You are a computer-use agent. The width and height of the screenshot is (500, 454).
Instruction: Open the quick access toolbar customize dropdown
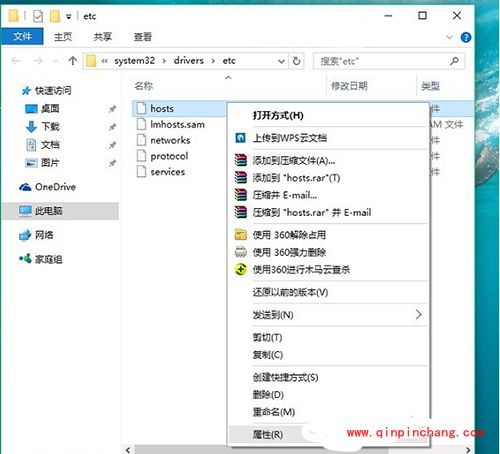[x=68, y=16]
